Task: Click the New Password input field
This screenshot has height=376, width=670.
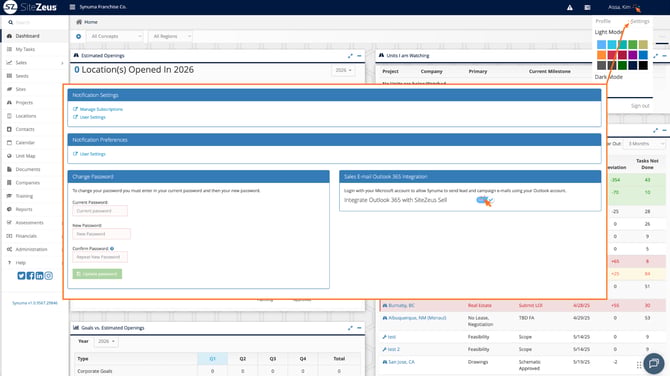Action: pos(101,234)
